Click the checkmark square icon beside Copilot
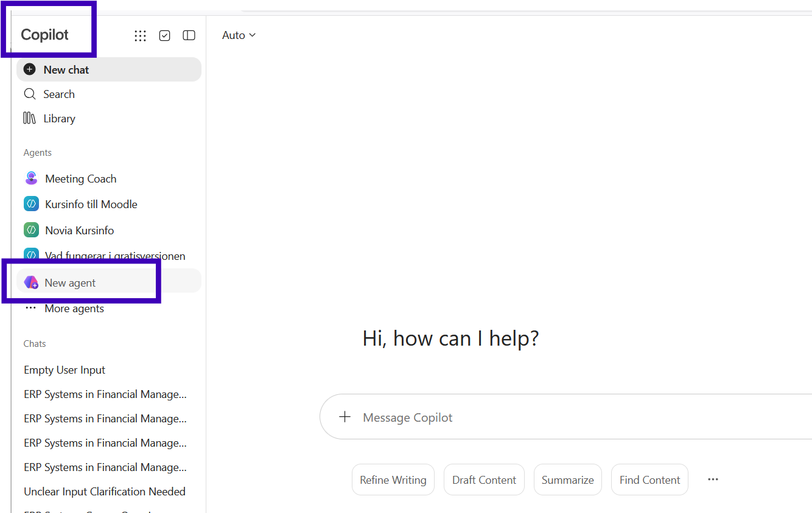The width and height of the screenshot is (812, 513). (x=164, y=36)
